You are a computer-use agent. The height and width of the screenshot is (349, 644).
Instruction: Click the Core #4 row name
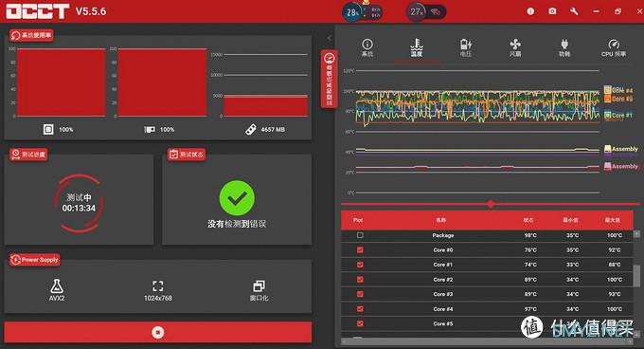click(443, 309)
